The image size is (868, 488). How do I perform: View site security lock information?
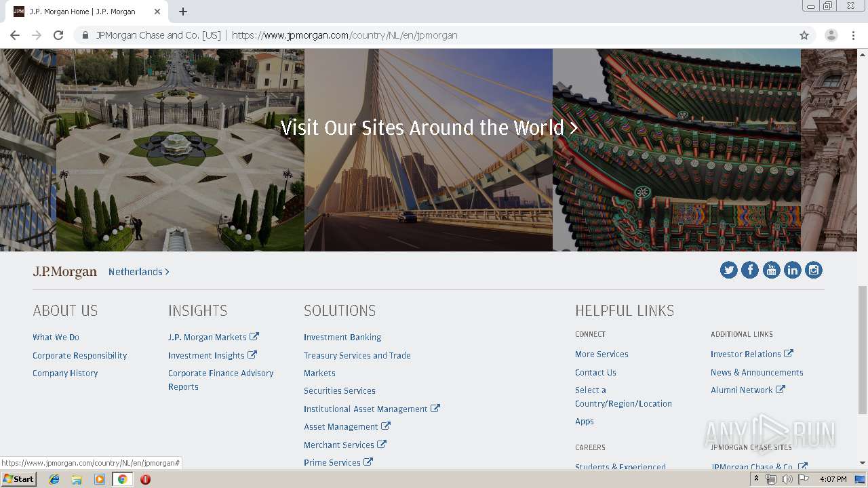coord(85,35)
